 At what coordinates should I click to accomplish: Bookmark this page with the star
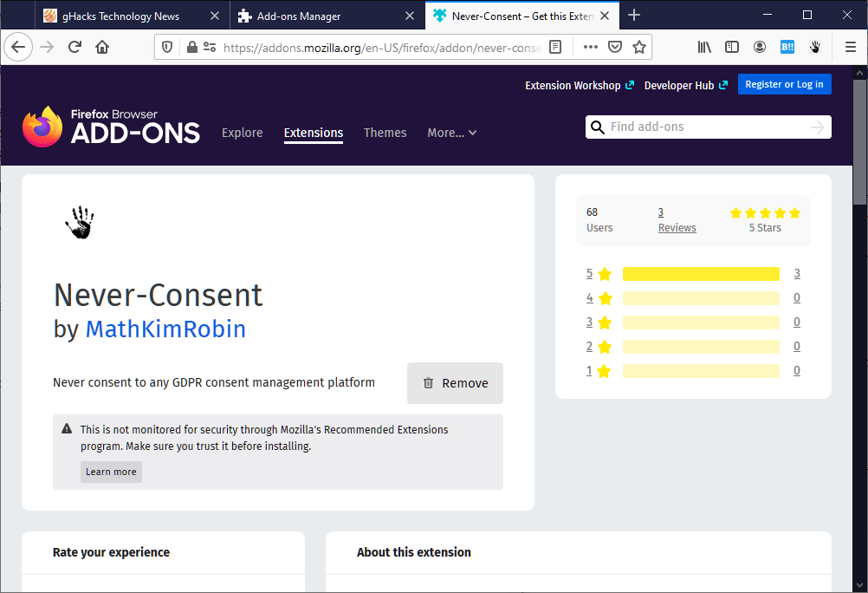638,47
